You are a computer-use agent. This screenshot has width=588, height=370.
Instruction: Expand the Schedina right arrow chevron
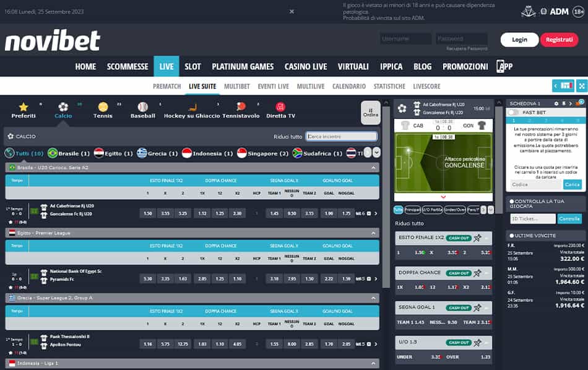[x=571, y=103]
